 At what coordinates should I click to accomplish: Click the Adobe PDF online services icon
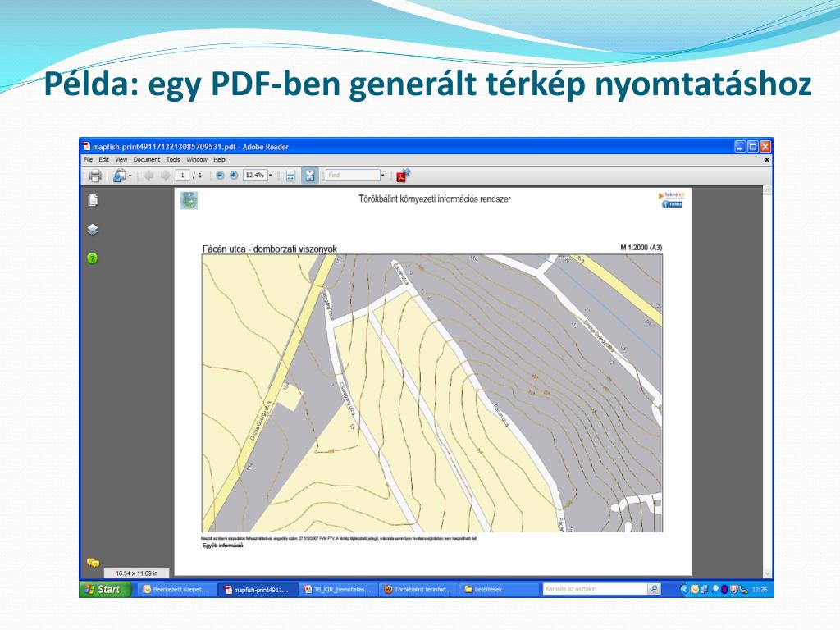click(403, 176)
